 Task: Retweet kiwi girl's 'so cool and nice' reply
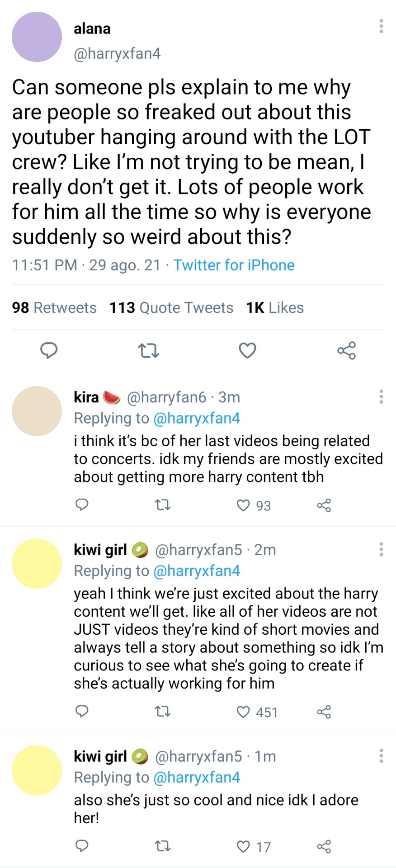(163, 846)
